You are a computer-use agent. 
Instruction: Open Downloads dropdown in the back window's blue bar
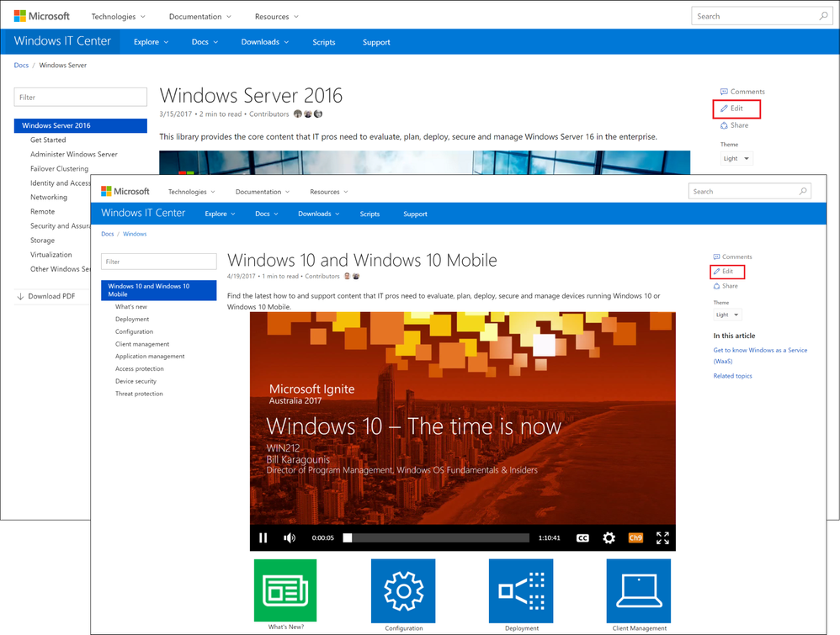tap(265, 42)
